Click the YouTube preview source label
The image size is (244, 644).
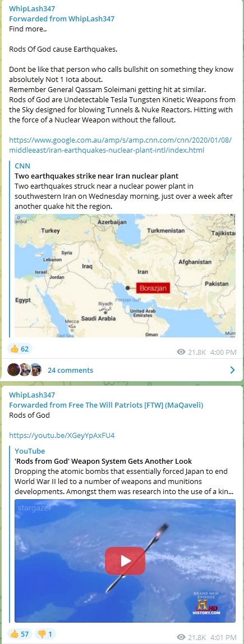coord(30,451)
